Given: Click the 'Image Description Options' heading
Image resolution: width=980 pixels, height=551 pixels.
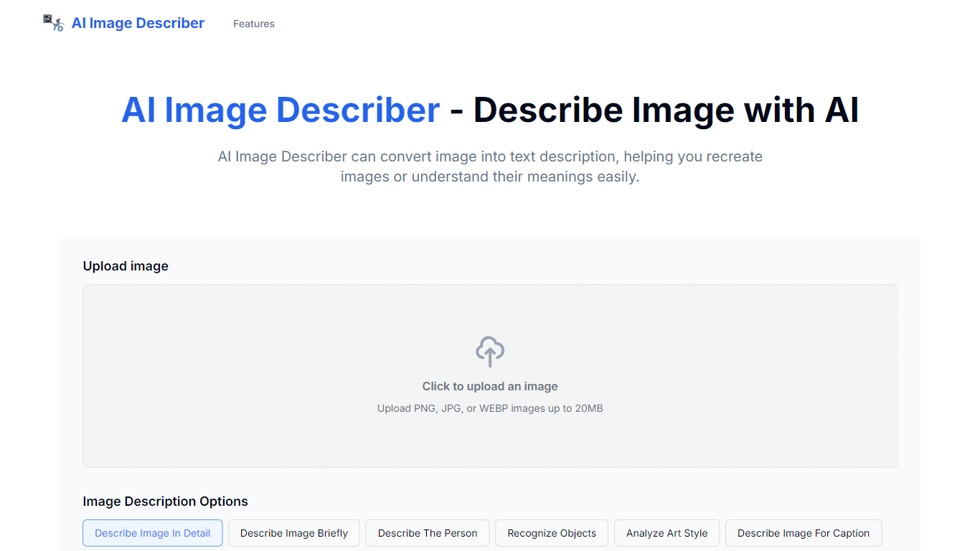Looking at the screenshot, I should click(166, 501).
